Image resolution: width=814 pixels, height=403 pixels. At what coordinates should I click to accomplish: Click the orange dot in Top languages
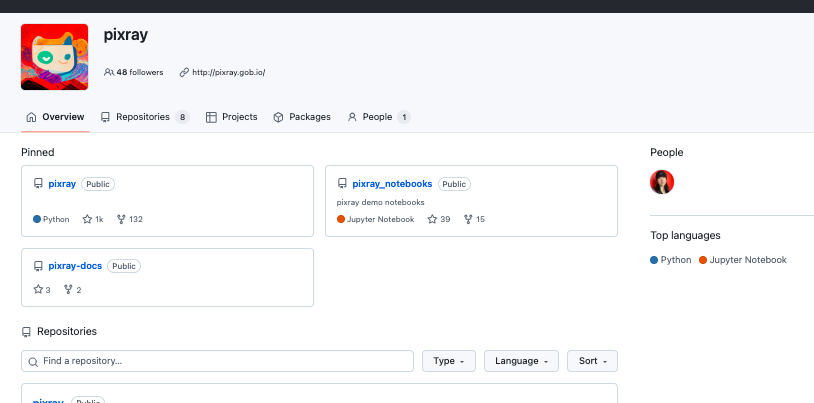click(x=703, y=260)
